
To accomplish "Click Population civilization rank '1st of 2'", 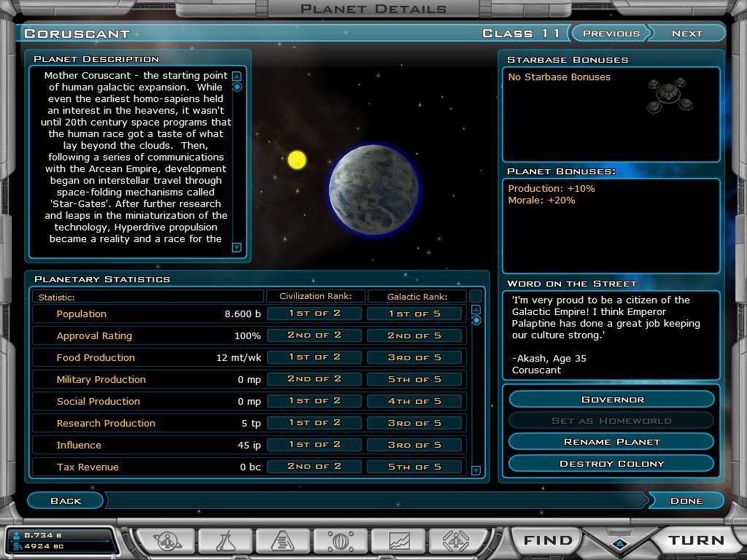I will (314, 314).
